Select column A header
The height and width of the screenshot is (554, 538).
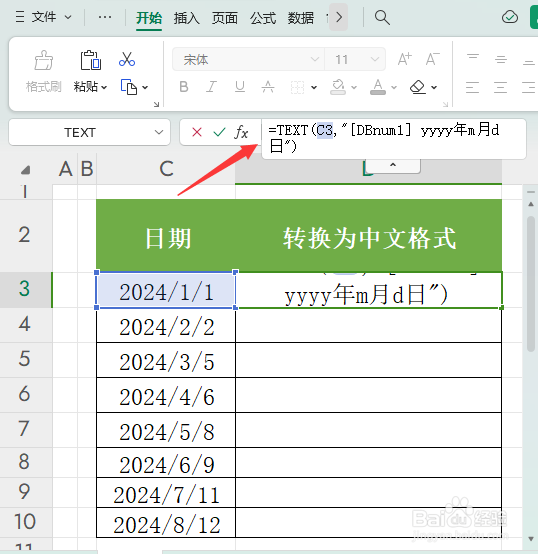pos(66,169)
